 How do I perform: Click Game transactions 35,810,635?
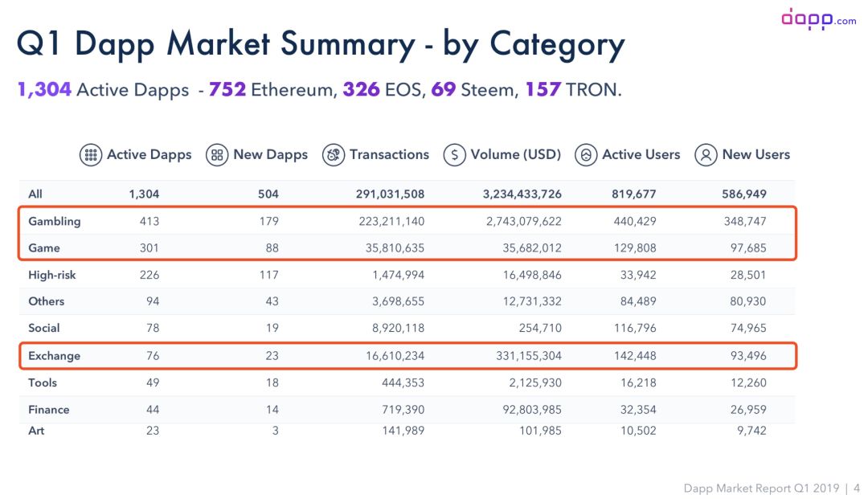tap(395, 247)
